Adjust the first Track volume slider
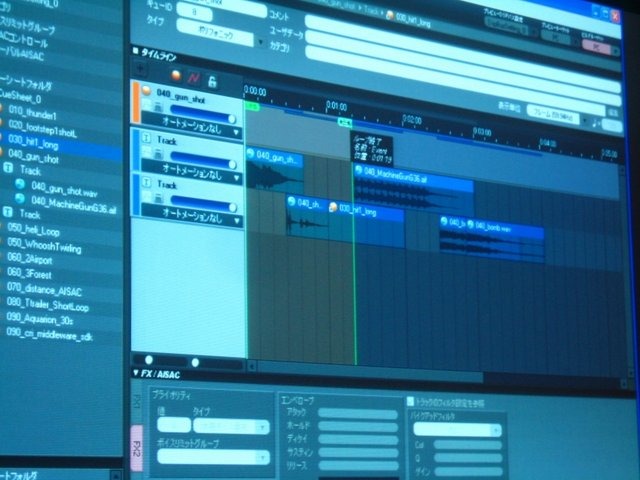This screenshot has width=640, height=480. [203, 160]
